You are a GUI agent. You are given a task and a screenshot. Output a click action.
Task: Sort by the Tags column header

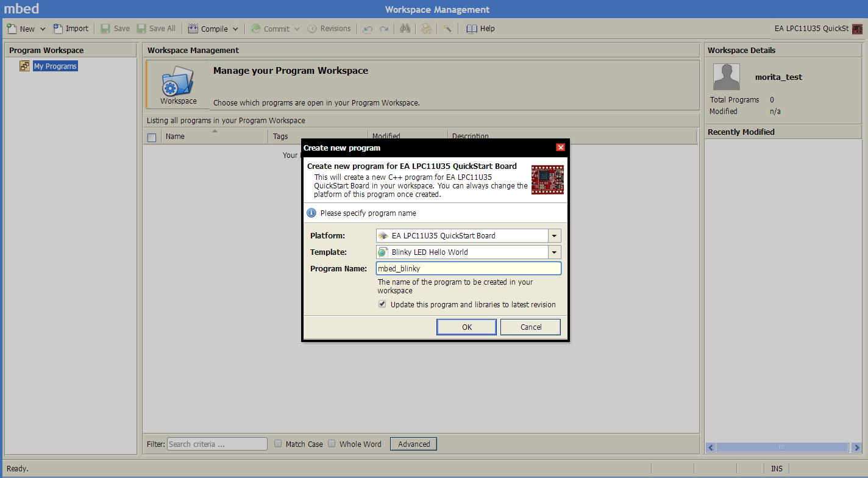click(318, 137)
